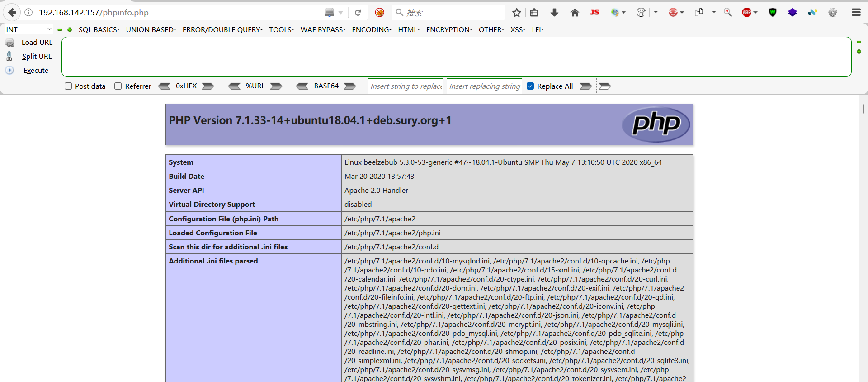Click the Split URL icon

[9, 57]
